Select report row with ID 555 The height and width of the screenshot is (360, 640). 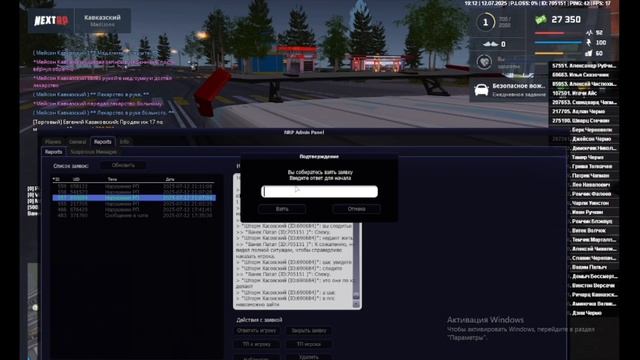tap(134, 204)
